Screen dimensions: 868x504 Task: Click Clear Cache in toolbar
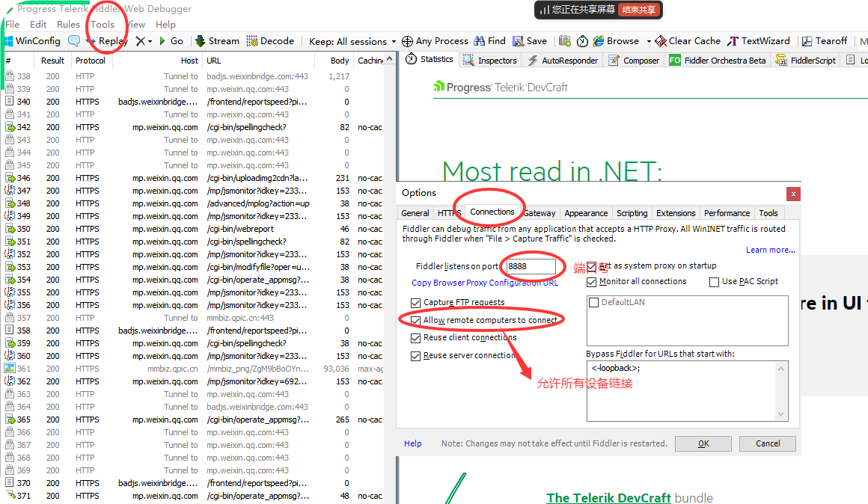(x=688, y=41)
